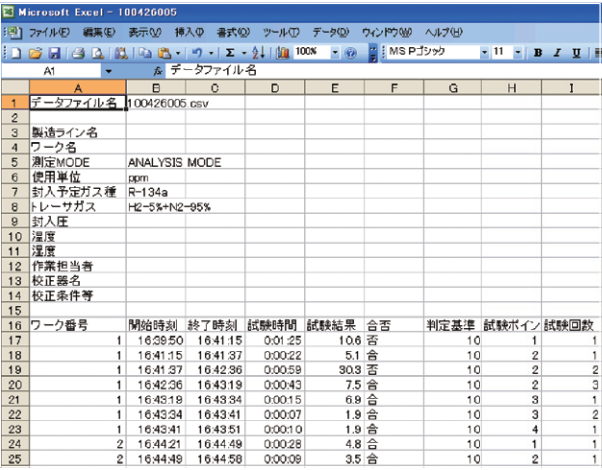The image size is (602, 470).
Task: Click 測定MODE label cell
Action: pyautogui.click(x=78, y=162)
